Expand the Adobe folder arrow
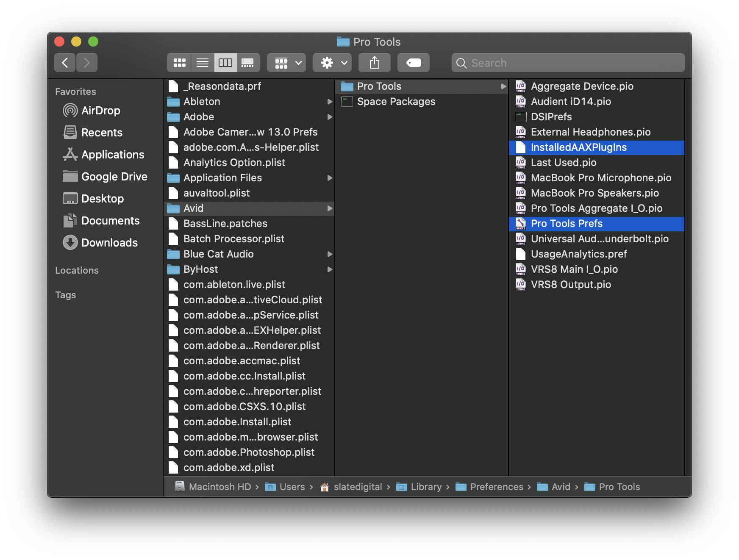739x560 pixels. (x=330, y=117)
